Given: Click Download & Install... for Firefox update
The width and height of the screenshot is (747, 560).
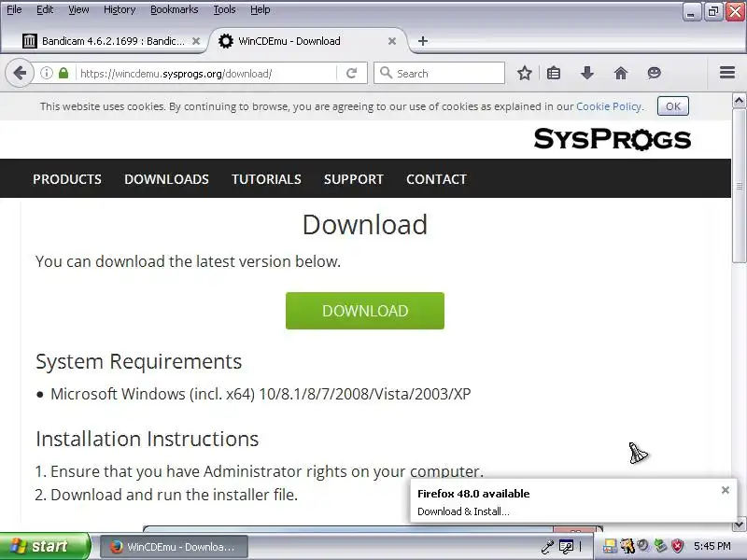Looking at the screenshot, I should tap(463, 511).
